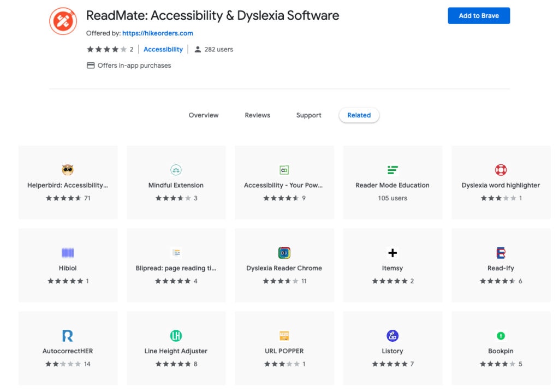The width and height of the screenshot is (559, 392).
Task: Click the Bookpin icon
Action: click(x=501, y=335)
